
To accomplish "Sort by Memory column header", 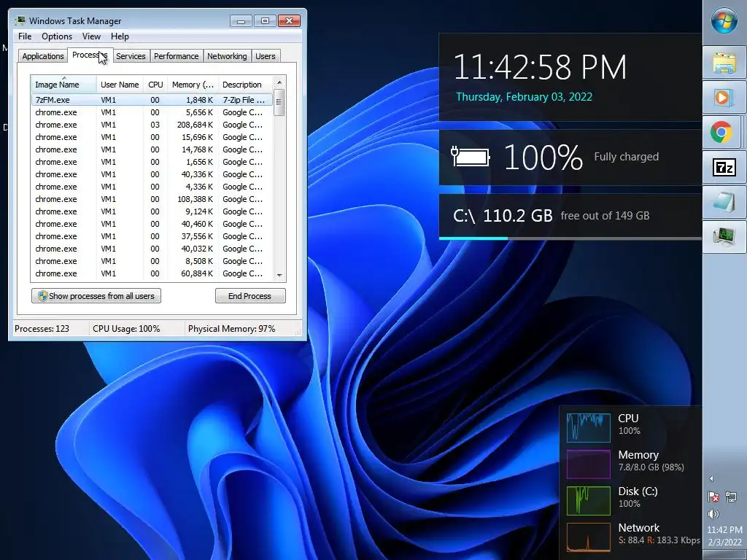I will (x=193, y=85).
